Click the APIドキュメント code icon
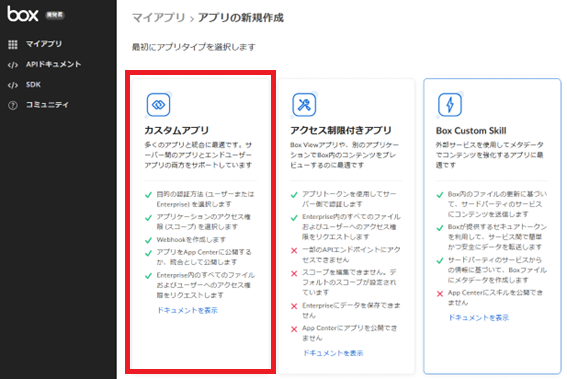 [13, 65]
